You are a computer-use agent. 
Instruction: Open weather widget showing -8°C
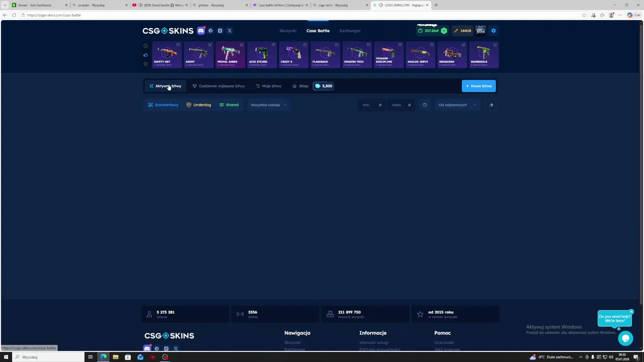point(551,357)
